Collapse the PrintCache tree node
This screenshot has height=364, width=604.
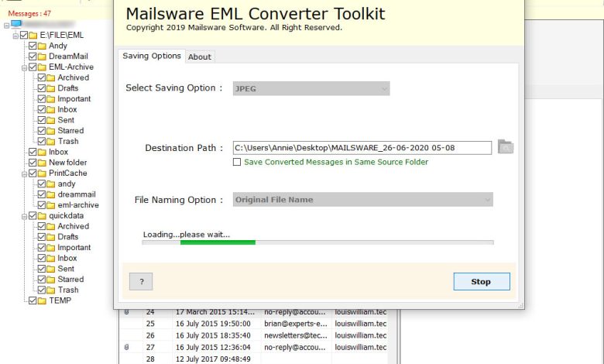tap(24, 174)
